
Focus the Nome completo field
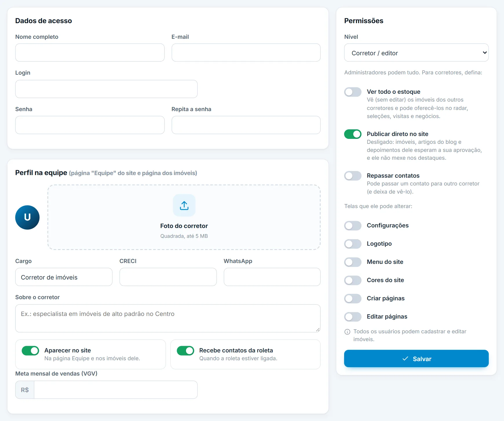pos(90,53)
